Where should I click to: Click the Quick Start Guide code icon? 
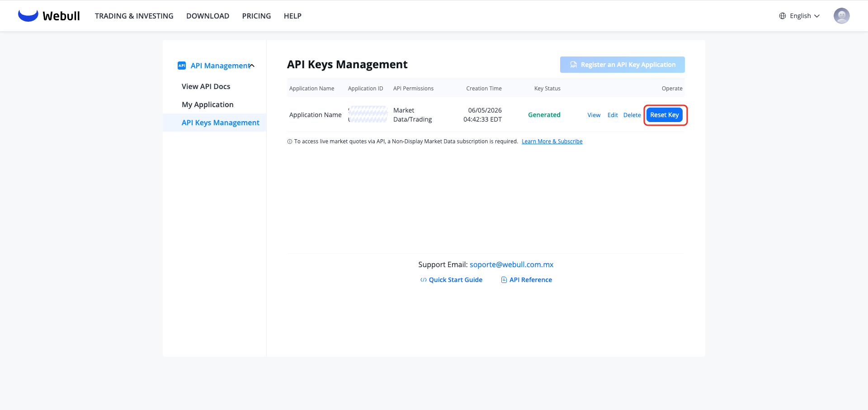[x=423, y=280]
